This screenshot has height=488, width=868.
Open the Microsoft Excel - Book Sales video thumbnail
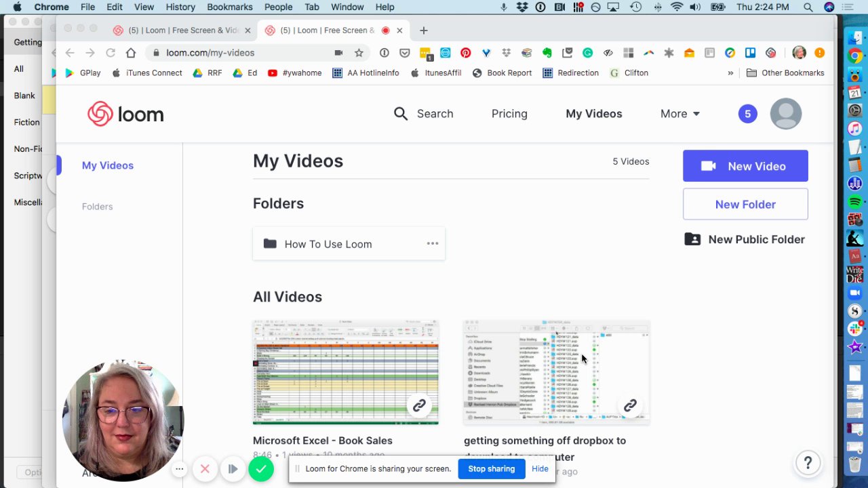click(x=346, y=373)
